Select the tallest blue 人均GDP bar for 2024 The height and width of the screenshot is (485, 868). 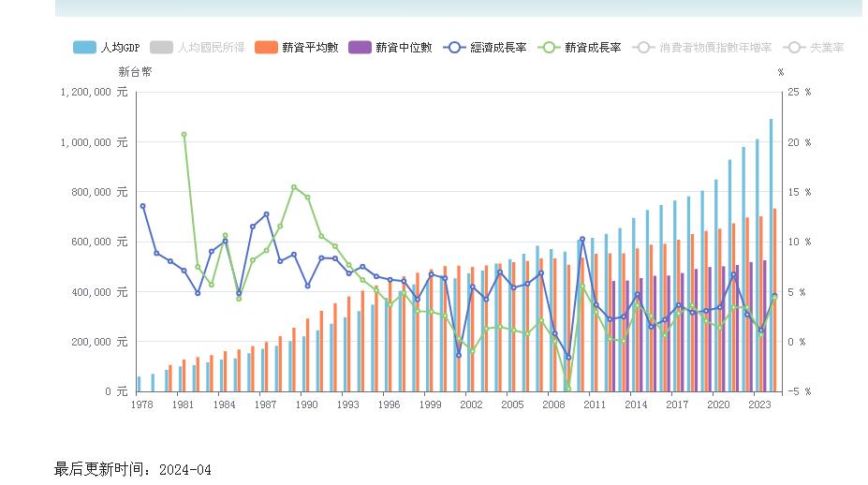coord(772,256)
